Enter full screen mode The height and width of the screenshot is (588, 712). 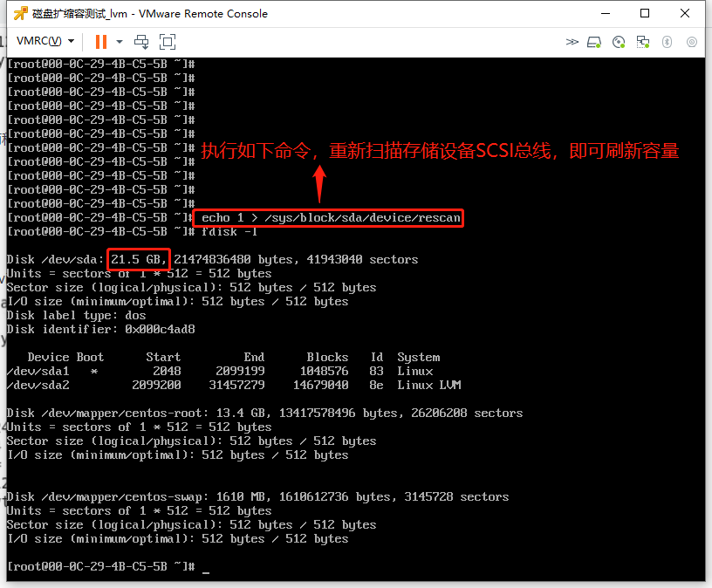click(x=168, y=42)
